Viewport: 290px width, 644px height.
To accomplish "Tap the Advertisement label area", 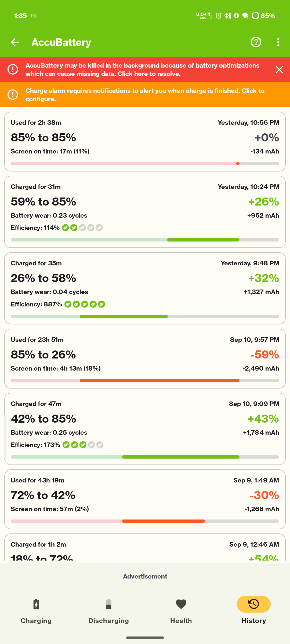I will click(145, 576).
